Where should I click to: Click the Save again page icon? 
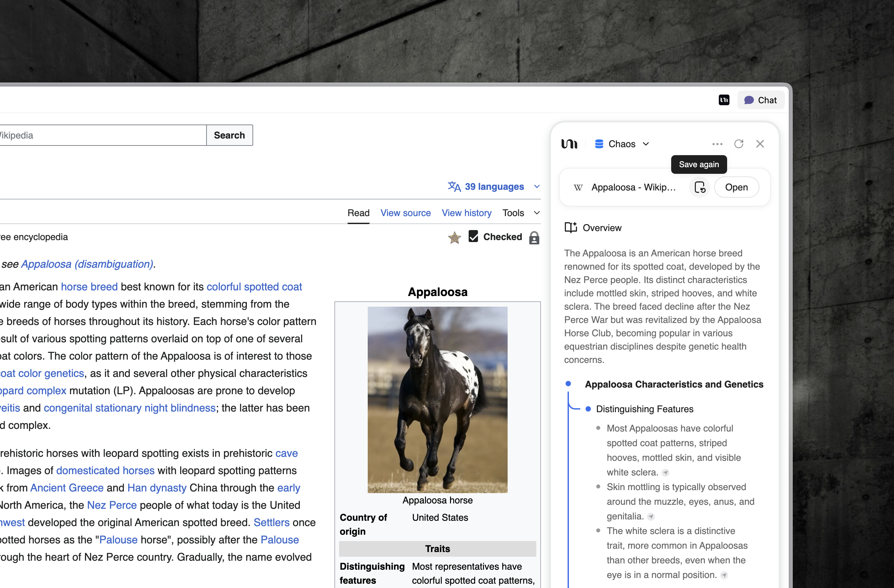(699, 187)
